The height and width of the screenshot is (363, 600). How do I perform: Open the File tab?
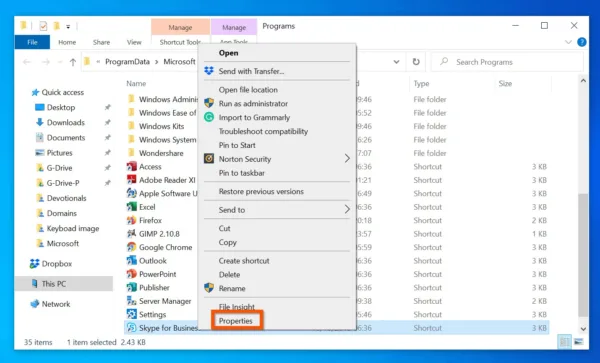click(x=32, y=42)
